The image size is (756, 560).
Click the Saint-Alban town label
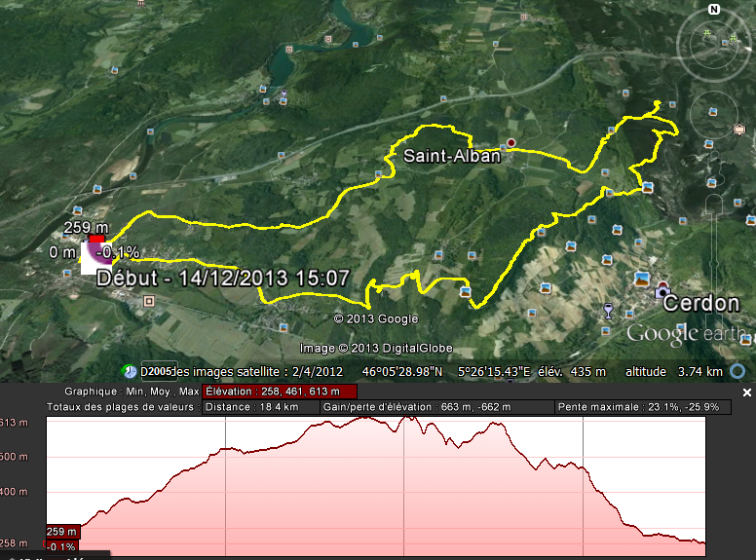click(451, 156)
